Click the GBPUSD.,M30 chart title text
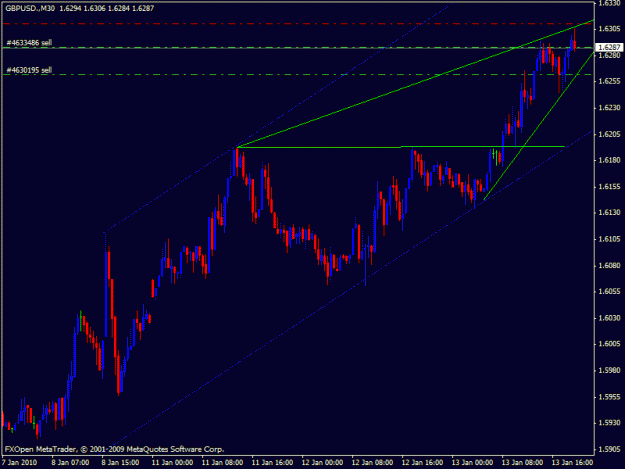 click(x=30, y=8)
